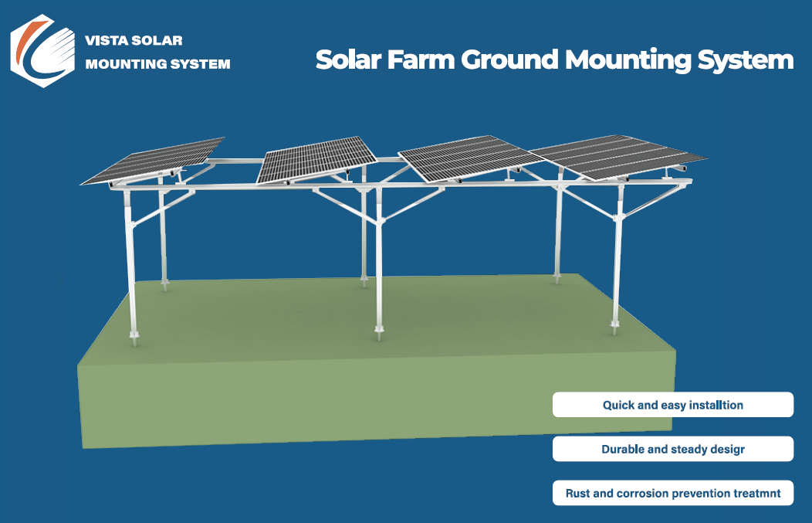812x523 pixels.
Task: Click the Durable and steady design button
Action: point(672,449)
